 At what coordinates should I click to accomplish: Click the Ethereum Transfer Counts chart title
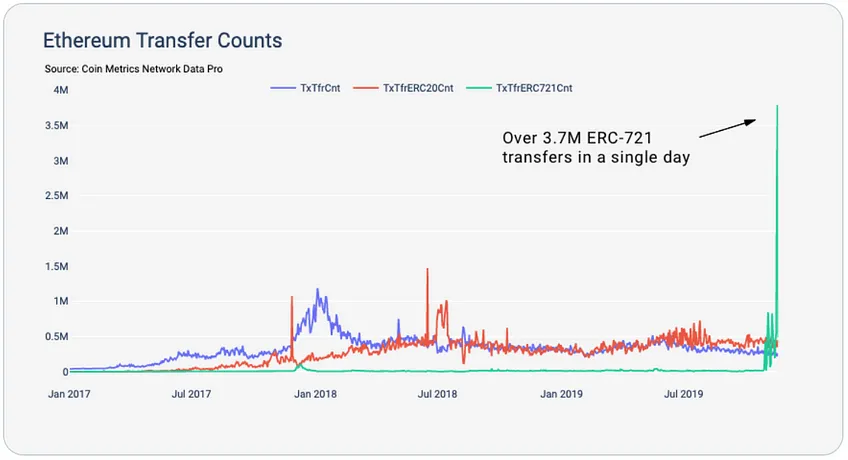(163, 41)
